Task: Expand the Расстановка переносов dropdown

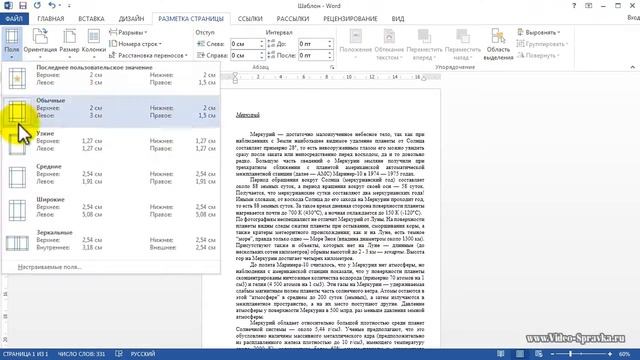Action: coord(149,55)
